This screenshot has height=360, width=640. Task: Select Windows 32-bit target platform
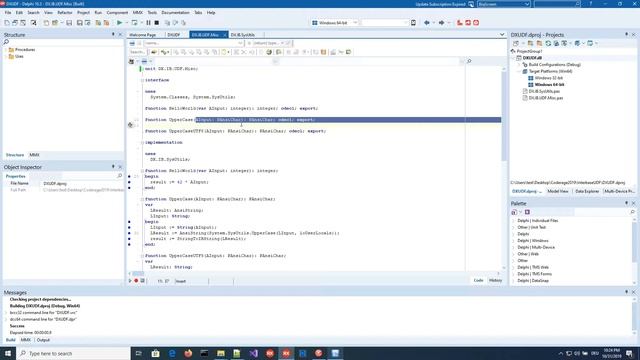tap(549, 78)
